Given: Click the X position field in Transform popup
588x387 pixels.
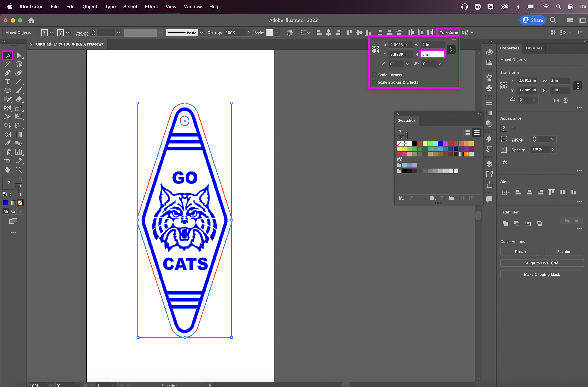Looking at the screenshot, I should click(x=400, y=45).
